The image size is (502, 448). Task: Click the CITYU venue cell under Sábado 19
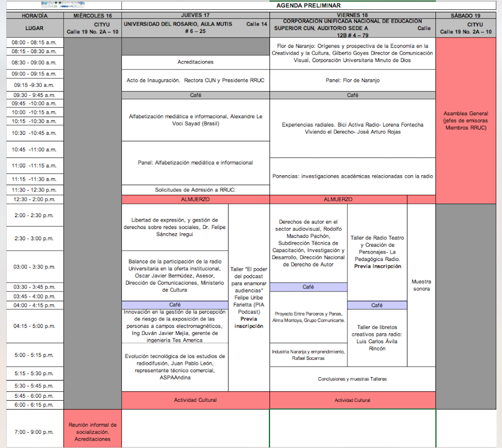click(x=466, y=28)
